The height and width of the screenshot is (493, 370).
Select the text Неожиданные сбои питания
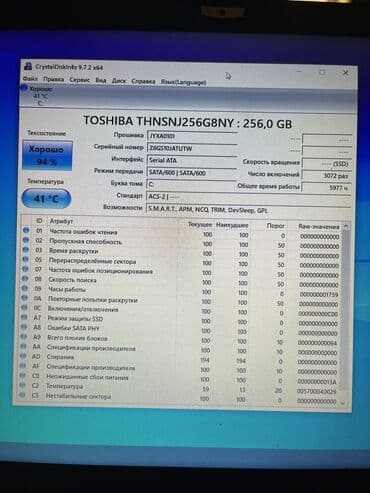pos(87,377)
